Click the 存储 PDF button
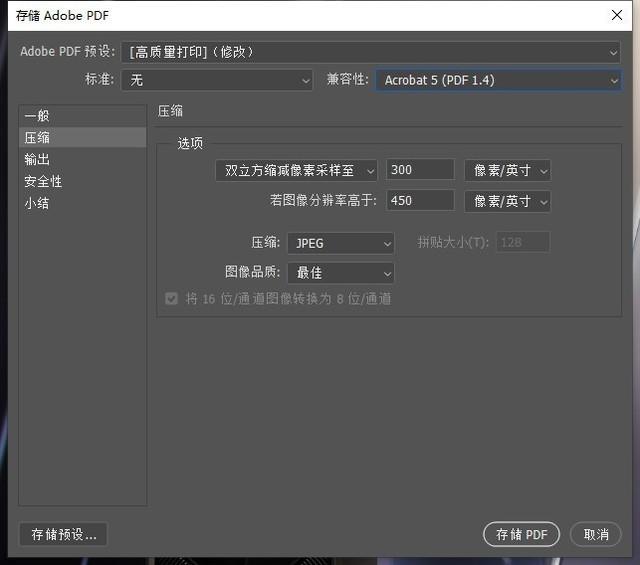The image size is (640, 565). [521, 534]
